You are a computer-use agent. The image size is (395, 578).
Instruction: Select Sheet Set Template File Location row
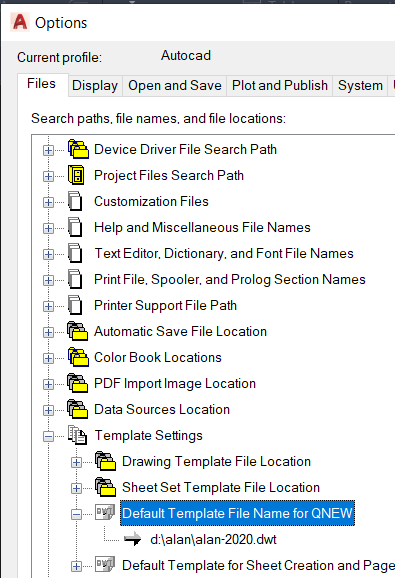point(221,487)
